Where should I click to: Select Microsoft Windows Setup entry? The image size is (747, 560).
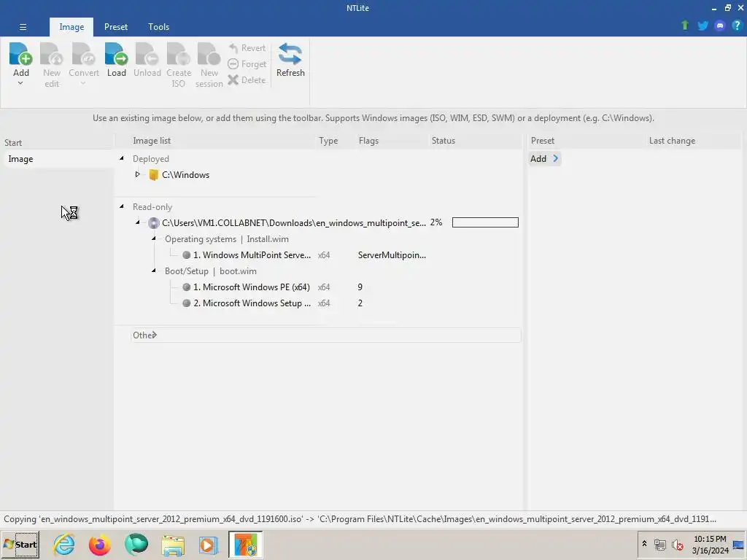point(252,303)
